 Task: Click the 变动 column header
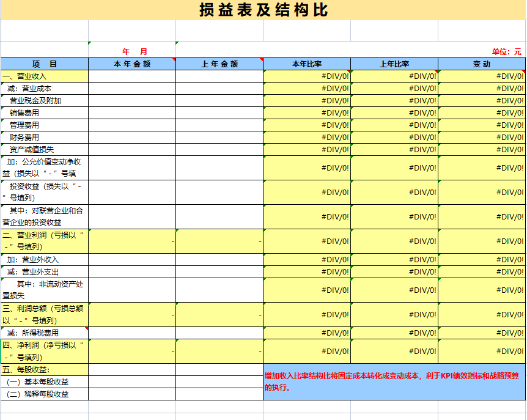click(x=482, y=62)
